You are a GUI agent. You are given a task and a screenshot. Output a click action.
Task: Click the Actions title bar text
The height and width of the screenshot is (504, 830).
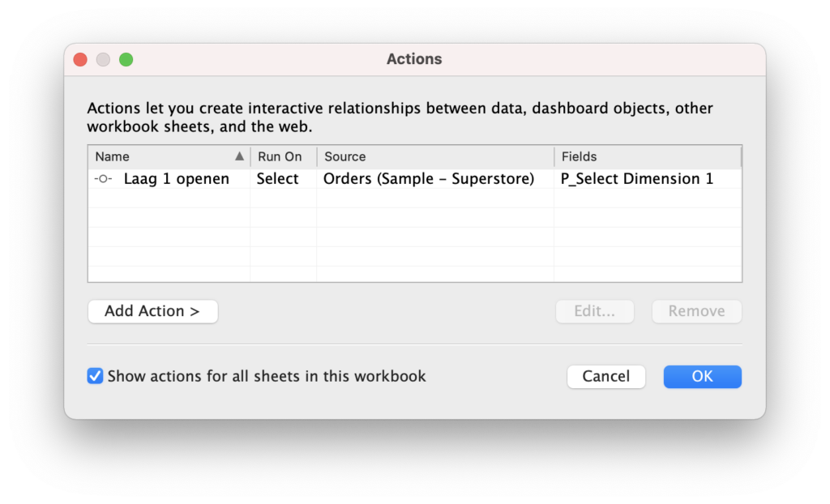[x=414, y=59]
